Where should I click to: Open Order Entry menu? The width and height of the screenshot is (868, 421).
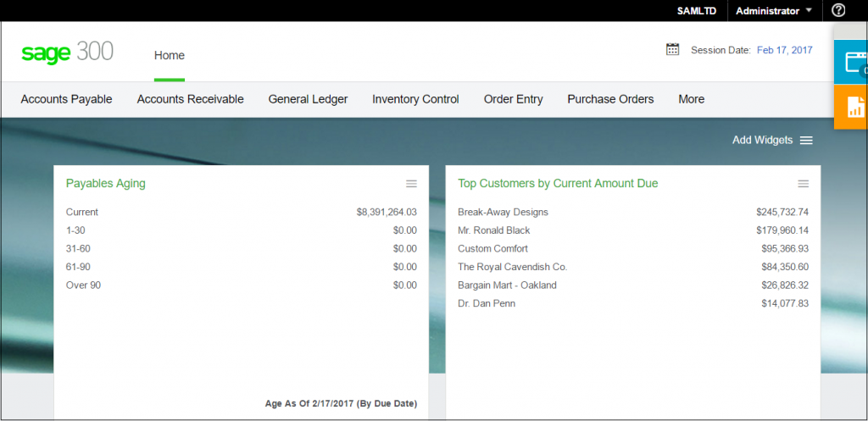[513, 100]
